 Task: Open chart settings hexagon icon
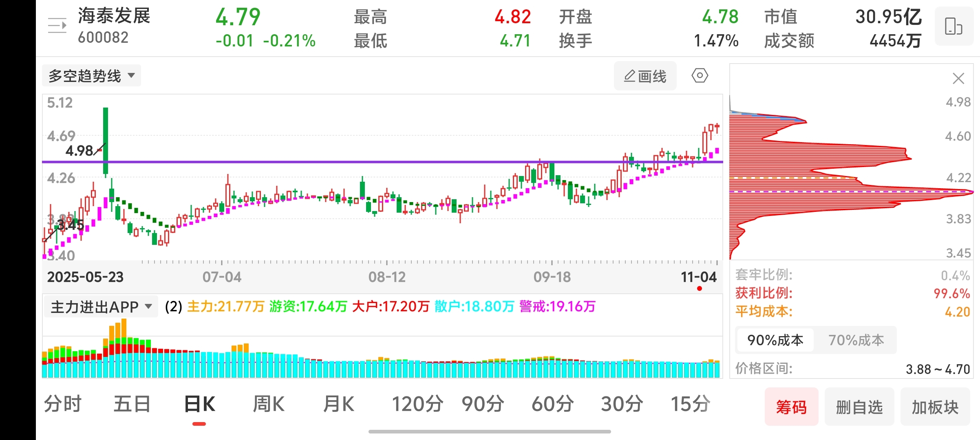click(x=700, y=76)
